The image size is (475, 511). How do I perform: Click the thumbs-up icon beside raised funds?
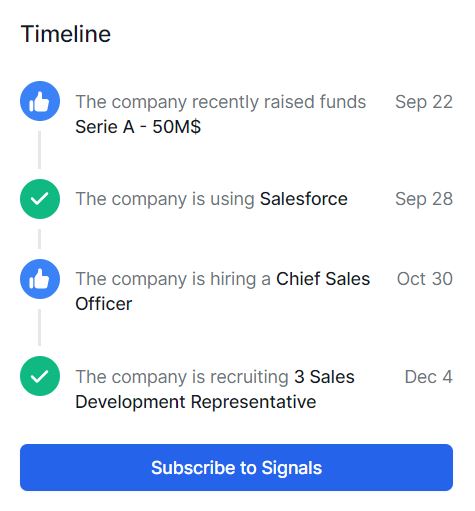pyautogui.click(x=40, y=101)
